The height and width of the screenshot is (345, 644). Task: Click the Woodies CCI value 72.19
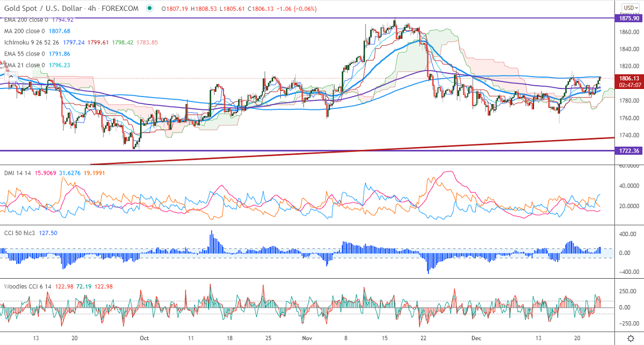84,286
